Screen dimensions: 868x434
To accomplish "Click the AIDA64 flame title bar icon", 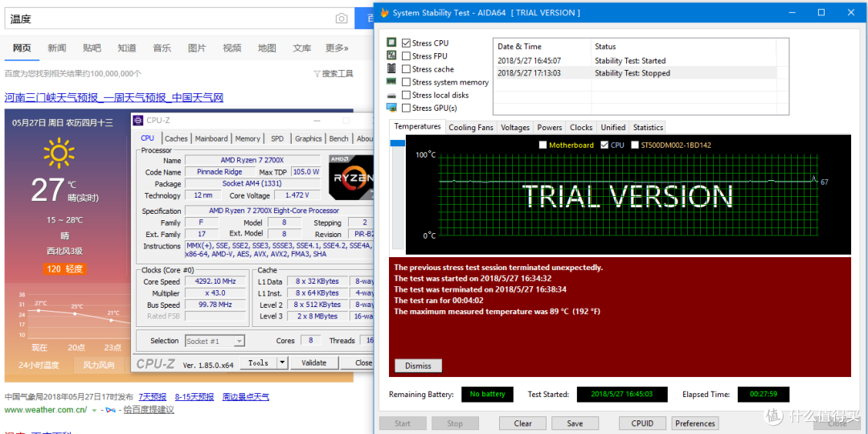I will tap(384, 13).
